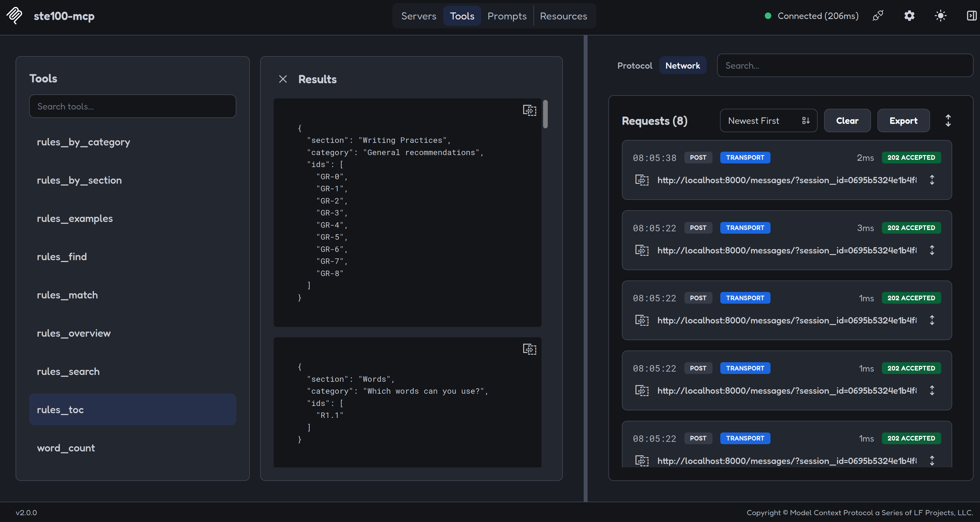Click the ste100-mcp logo icon

click(15, 16)
